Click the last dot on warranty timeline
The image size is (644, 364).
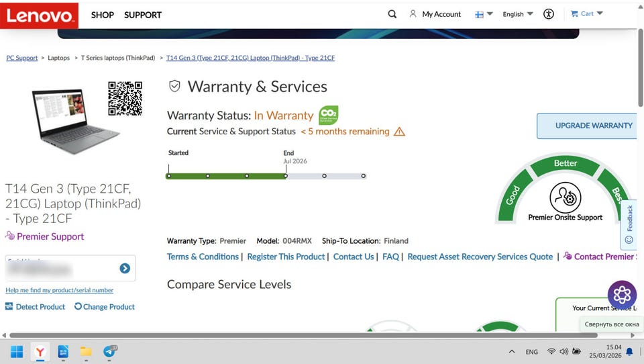(364, 176)
